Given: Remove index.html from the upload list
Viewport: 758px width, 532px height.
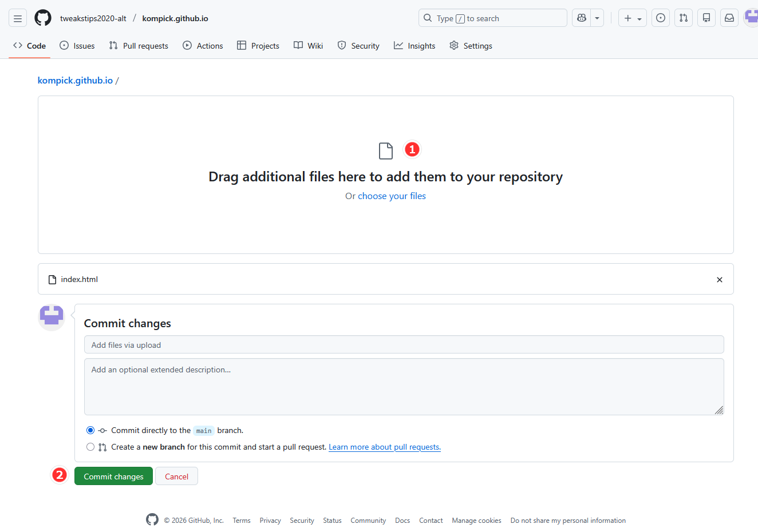Looking at the screenshot, I should click(720, 279).
